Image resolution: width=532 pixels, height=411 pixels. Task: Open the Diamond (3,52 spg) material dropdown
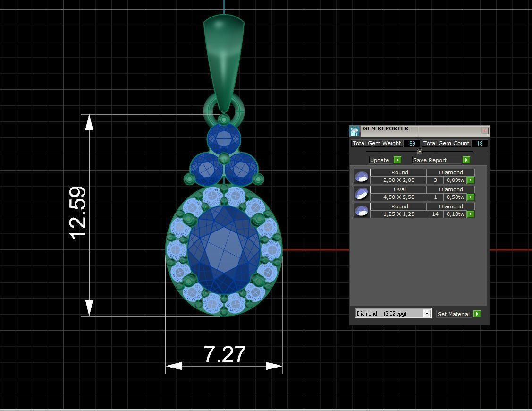tap(393, 314)
